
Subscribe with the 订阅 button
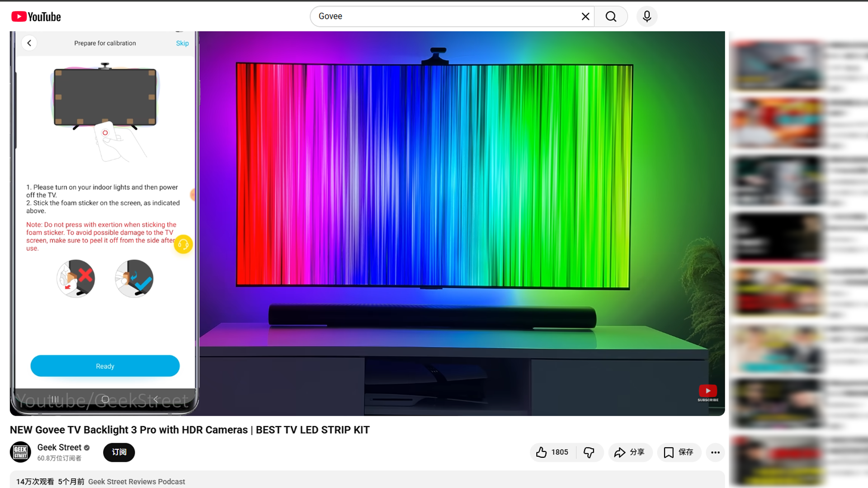pyautogui.click(x=119, y=452)
